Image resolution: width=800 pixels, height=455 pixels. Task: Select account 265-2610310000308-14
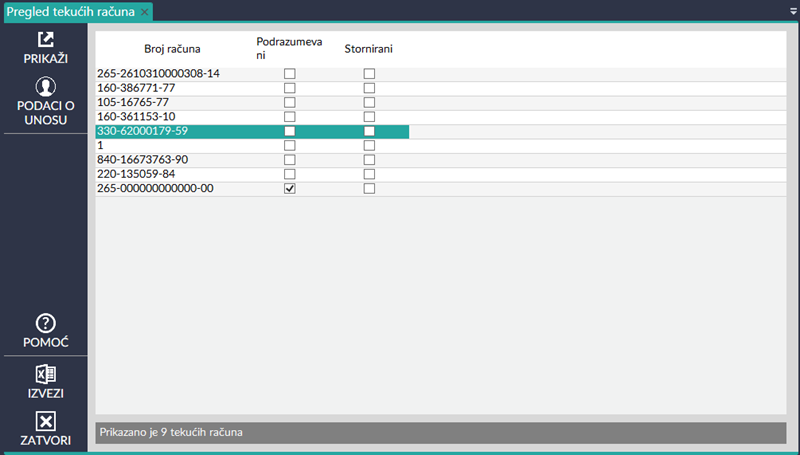pyautogui.click(x=158, y=73)
